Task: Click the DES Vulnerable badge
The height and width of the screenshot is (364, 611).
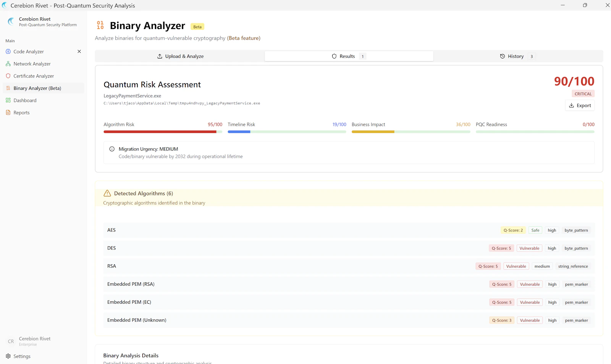Action: (529, 248)
